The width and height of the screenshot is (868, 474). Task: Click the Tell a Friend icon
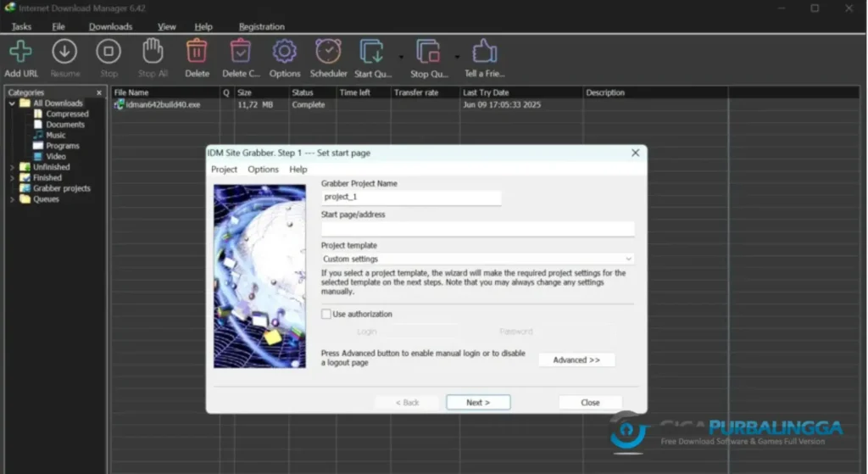click(x=484, y=52)
